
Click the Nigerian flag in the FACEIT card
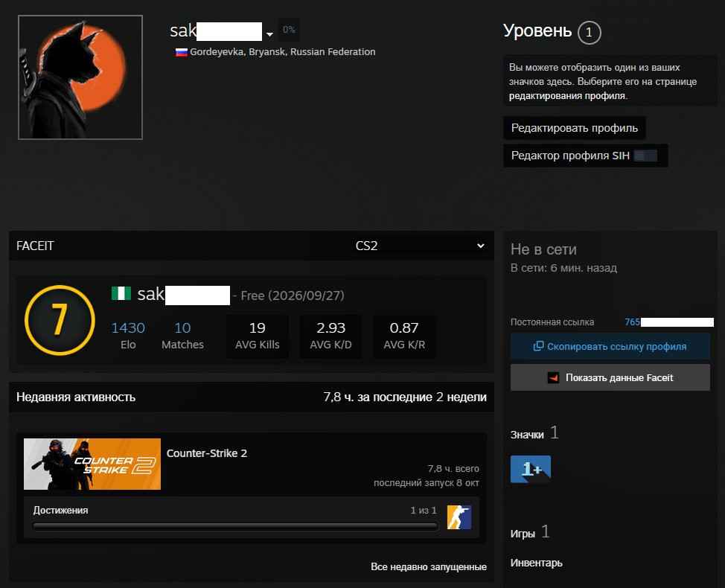(x=121, y=293)
